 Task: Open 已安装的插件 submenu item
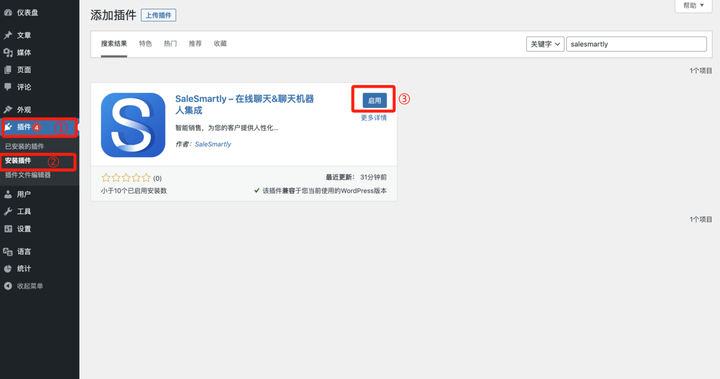tap(24, 147)
